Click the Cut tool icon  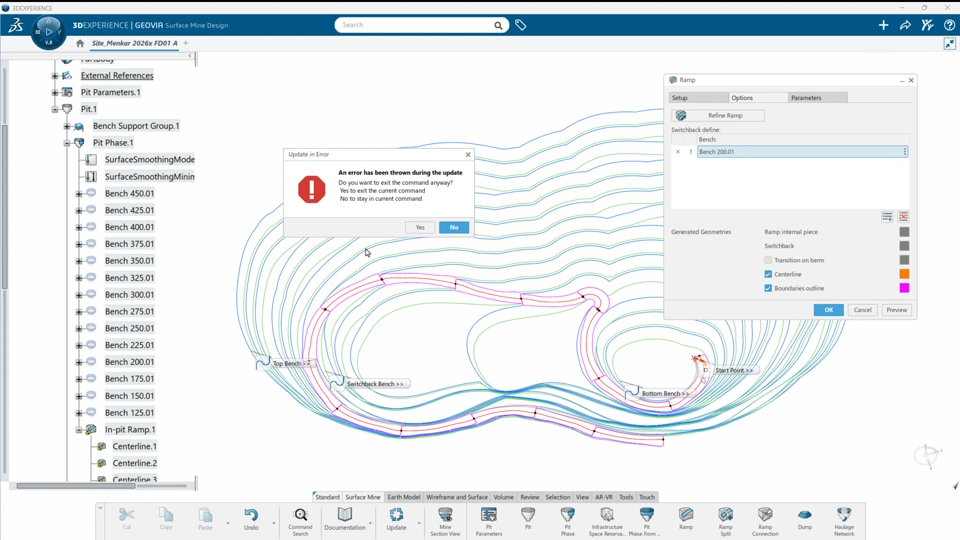(x=126, y=515)
